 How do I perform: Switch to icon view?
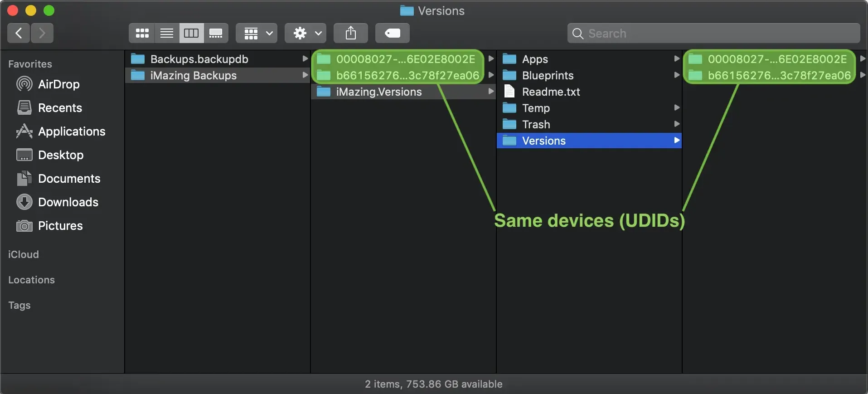point(142,33)
